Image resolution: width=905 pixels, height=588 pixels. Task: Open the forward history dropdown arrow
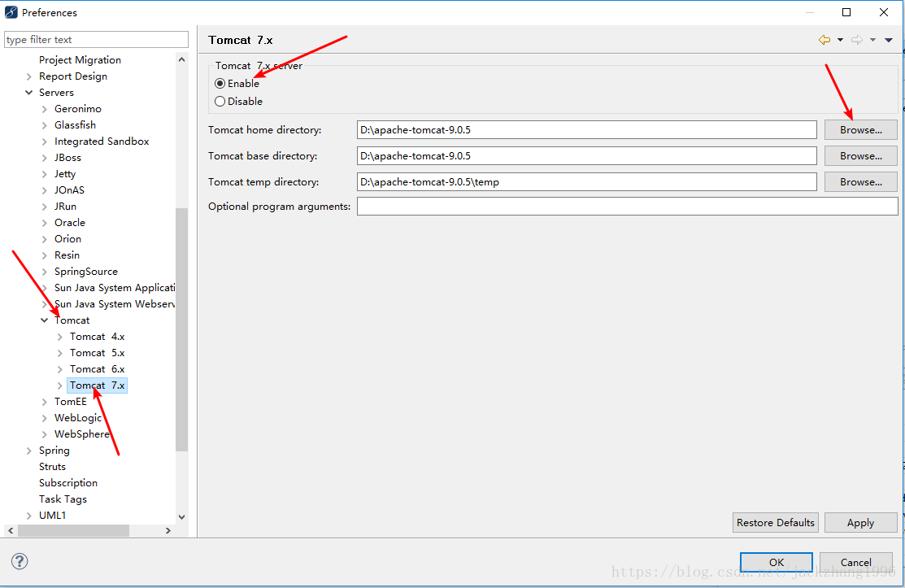(x=872, y=40)
